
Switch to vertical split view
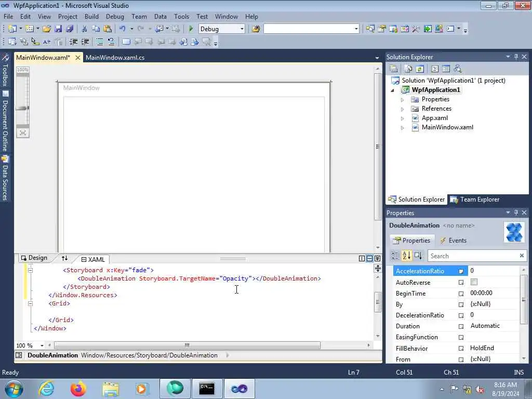[x=362, y=259]
